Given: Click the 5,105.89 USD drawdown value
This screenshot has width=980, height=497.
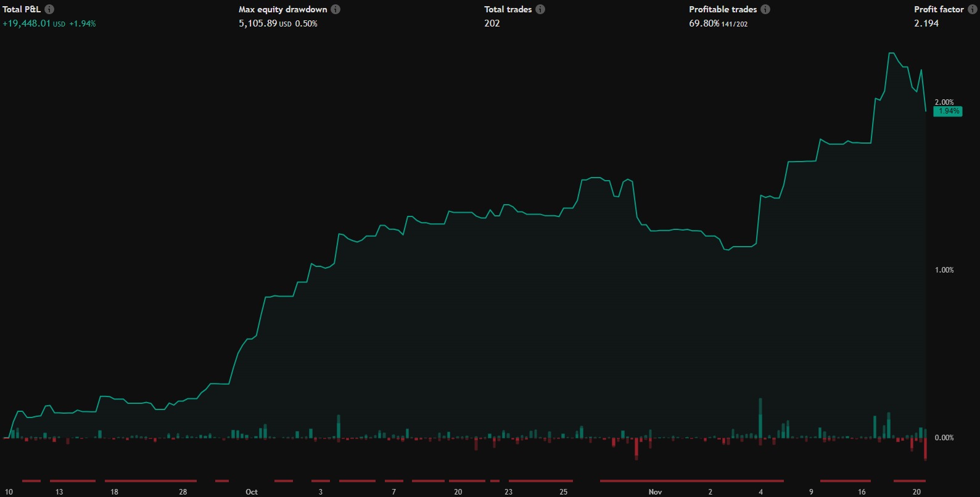Looking at the screenshot, I should (x=265, y=23).
